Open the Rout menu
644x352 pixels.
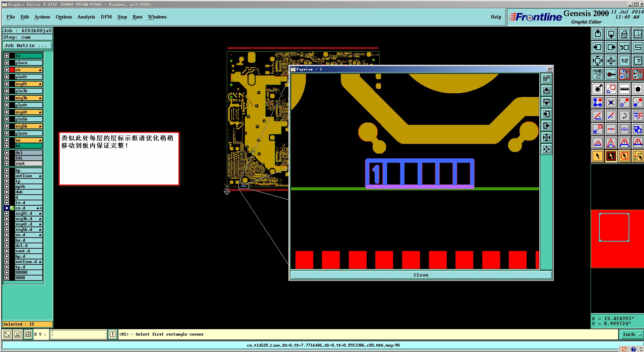click(138, 17)
